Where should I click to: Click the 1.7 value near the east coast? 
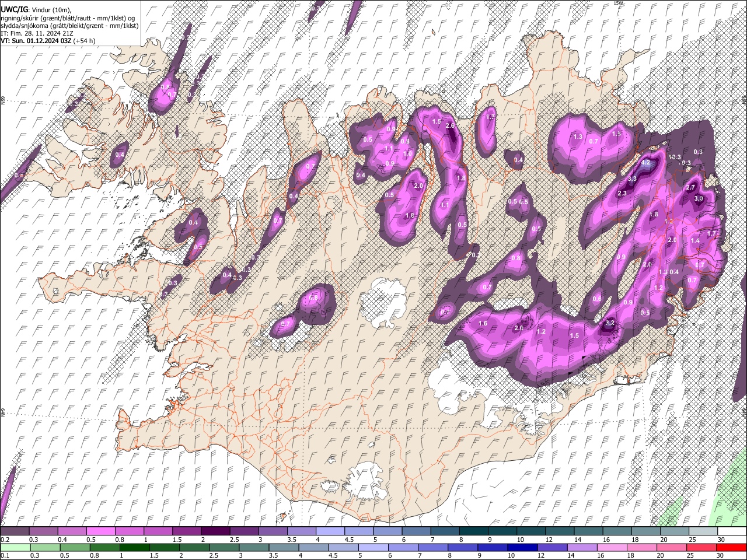tap(711, 233)
